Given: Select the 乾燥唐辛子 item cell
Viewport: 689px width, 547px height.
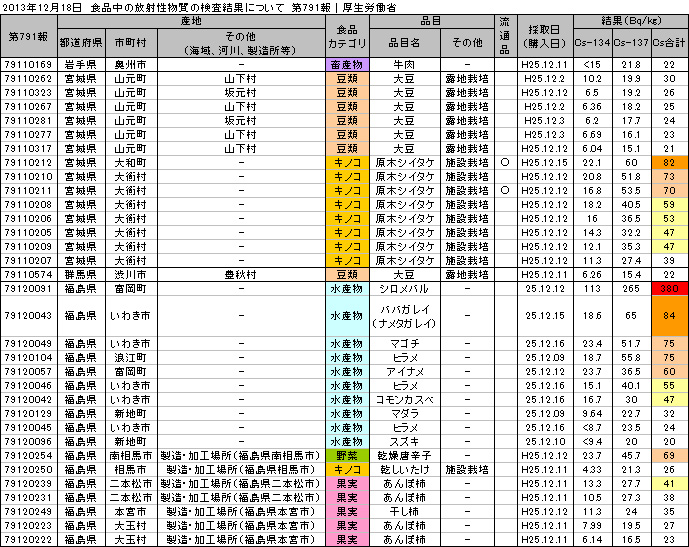Looking at the screenshot, I should [x=404, y=455].
